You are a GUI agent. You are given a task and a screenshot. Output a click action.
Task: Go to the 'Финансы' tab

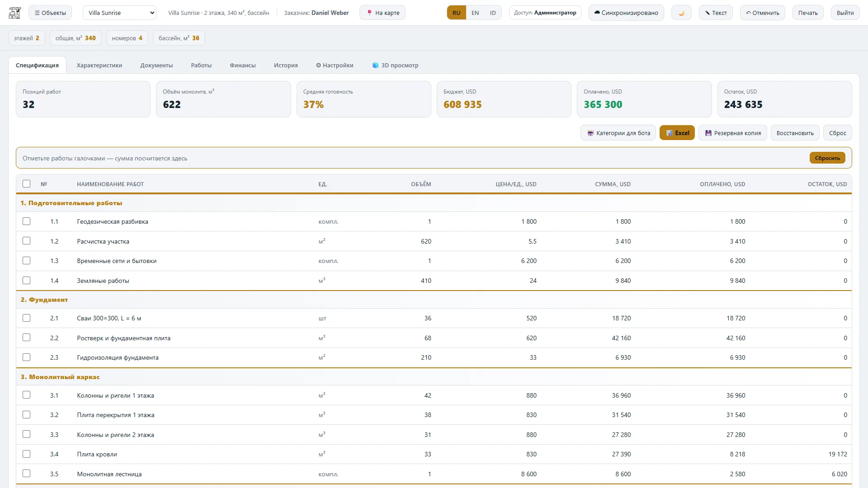[x=243, y=65]
